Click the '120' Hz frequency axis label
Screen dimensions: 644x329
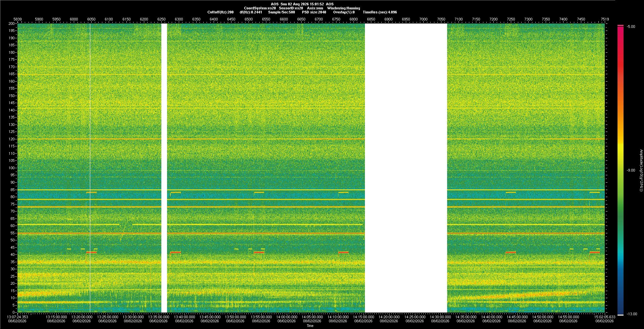(12, 139)
